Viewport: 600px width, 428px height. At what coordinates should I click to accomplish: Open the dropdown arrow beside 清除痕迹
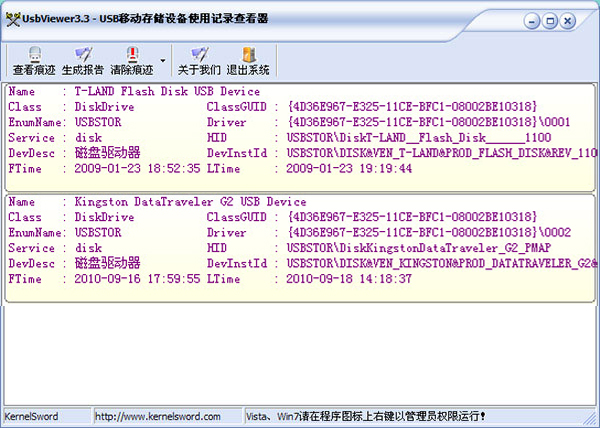pos(163,61)
